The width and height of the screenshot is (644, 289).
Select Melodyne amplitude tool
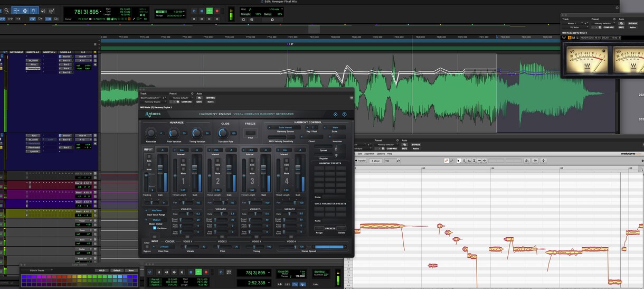(x=474, y=161)
